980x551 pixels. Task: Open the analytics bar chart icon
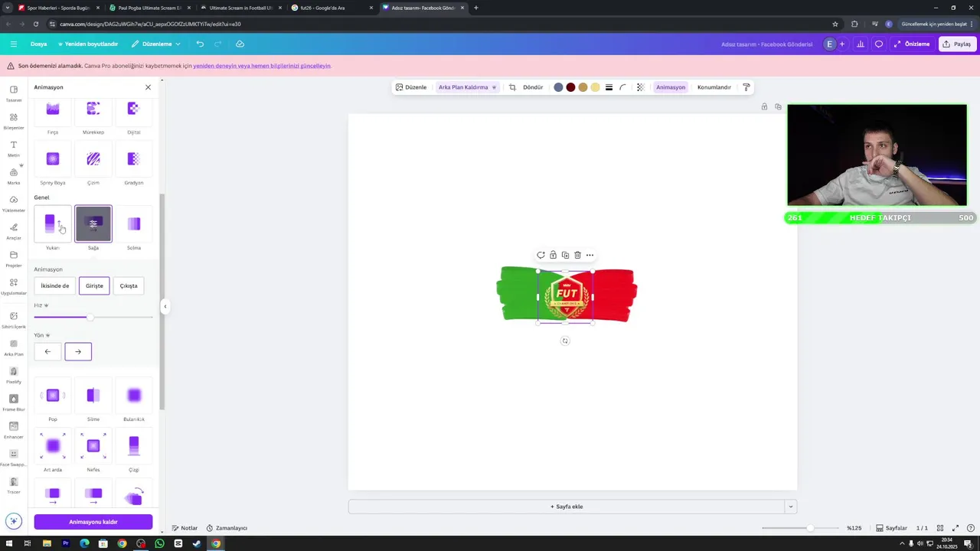(861, 44)
